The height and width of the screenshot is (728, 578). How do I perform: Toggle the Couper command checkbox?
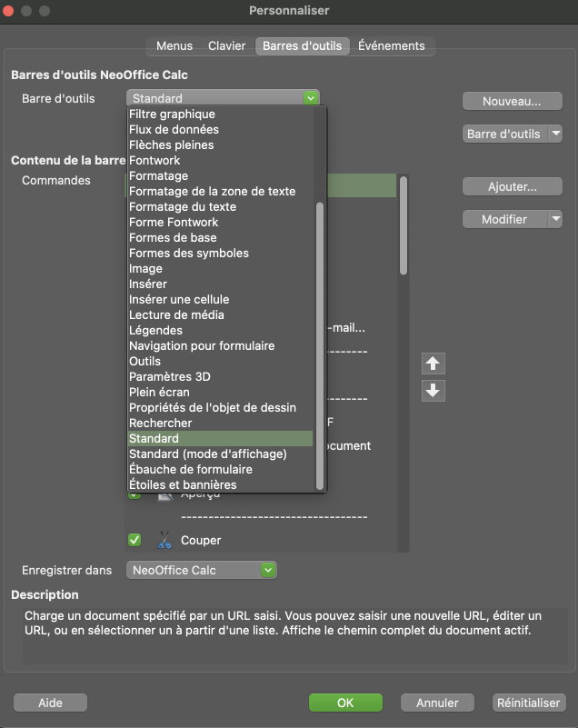(135, 541)
